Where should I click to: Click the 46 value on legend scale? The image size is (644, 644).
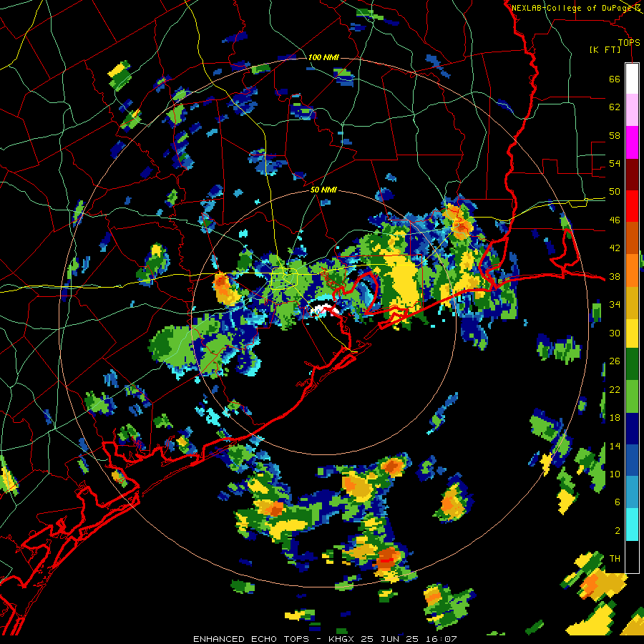pos(615,220)
